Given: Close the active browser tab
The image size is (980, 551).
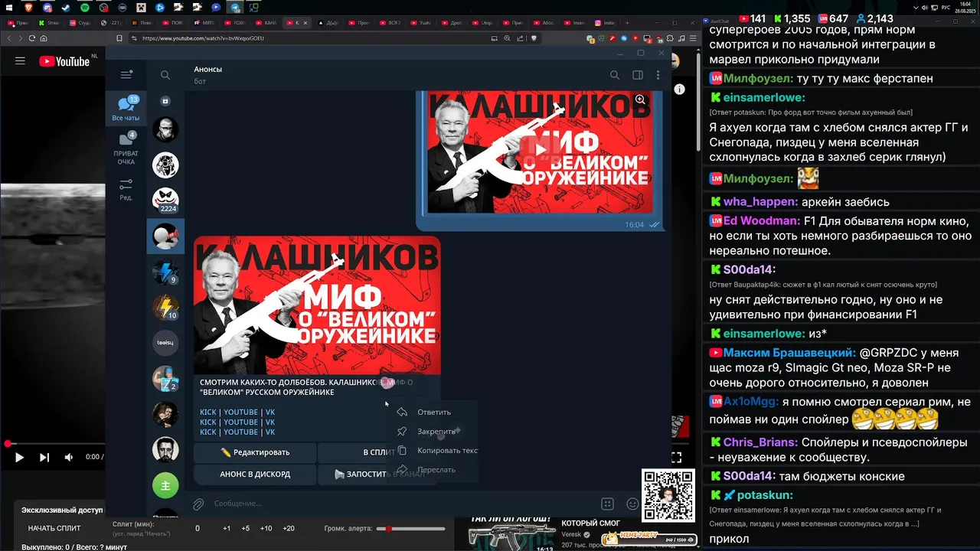Looking at the screenshot, I should point(305,23).
